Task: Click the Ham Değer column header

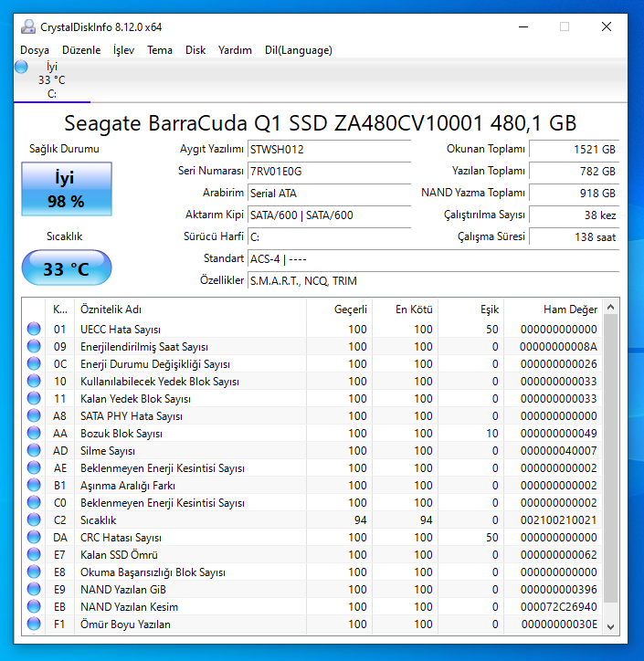Action: (x=553, y=310)
